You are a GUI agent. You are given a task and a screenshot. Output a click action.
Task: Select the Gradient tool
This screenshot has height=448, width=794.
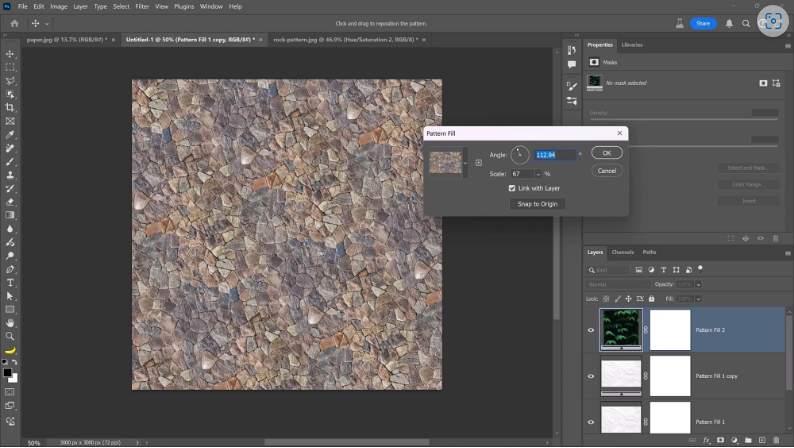coord(10,215)
